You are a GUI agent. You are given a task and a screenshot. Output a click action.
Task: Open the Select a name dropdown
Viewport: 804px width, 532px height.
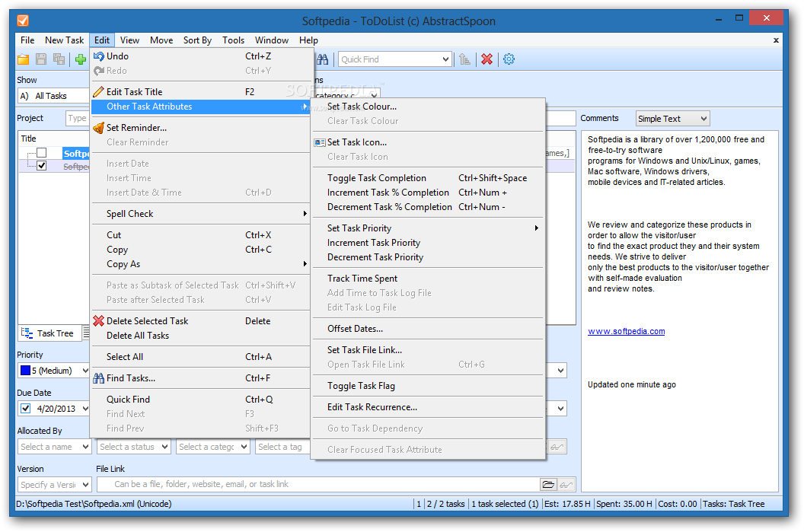[85, 447]
